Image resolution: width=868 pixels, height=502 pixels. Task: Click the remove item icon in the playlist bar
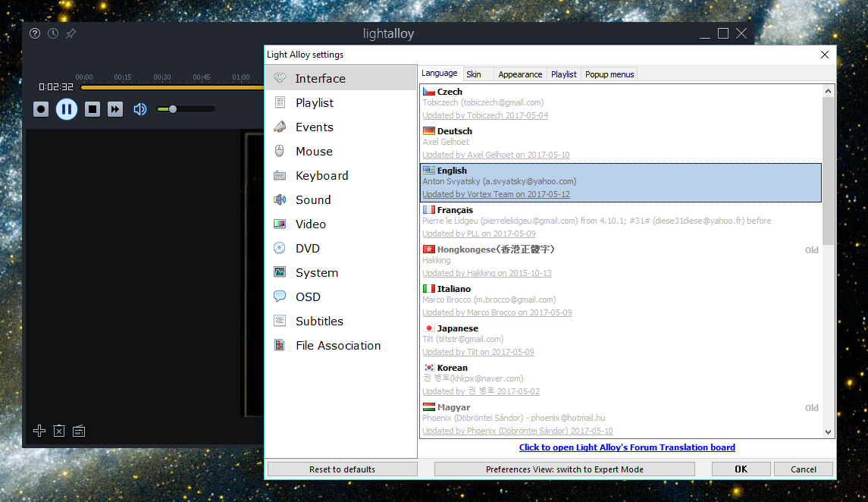(59, 431)
